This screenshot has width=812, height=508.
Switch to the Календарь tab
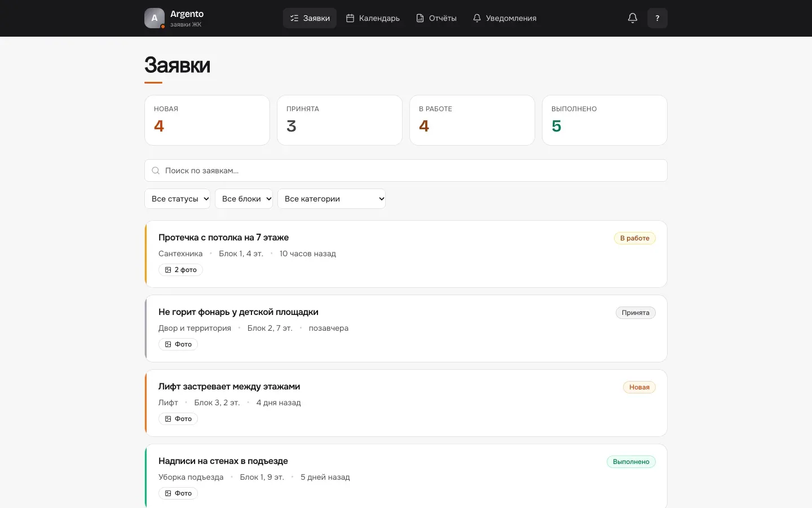373,18
